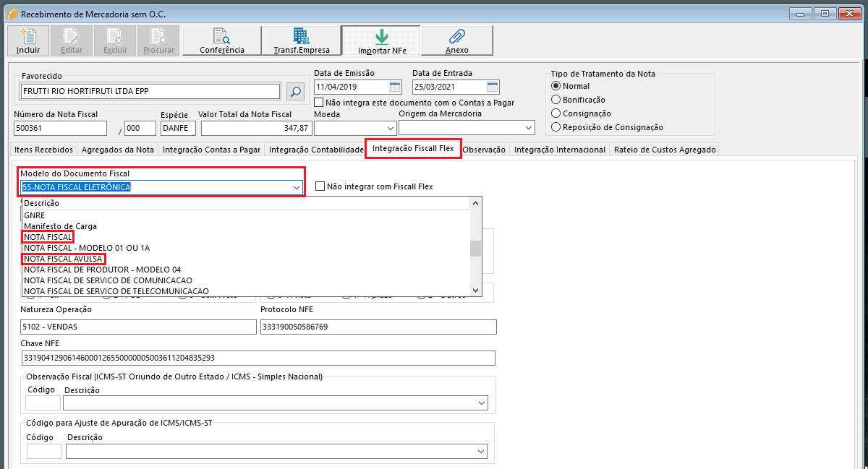The width and height of the screenshot is (868, 469).
Task: Click the Editar toolbar button
Action: (72, 41)
